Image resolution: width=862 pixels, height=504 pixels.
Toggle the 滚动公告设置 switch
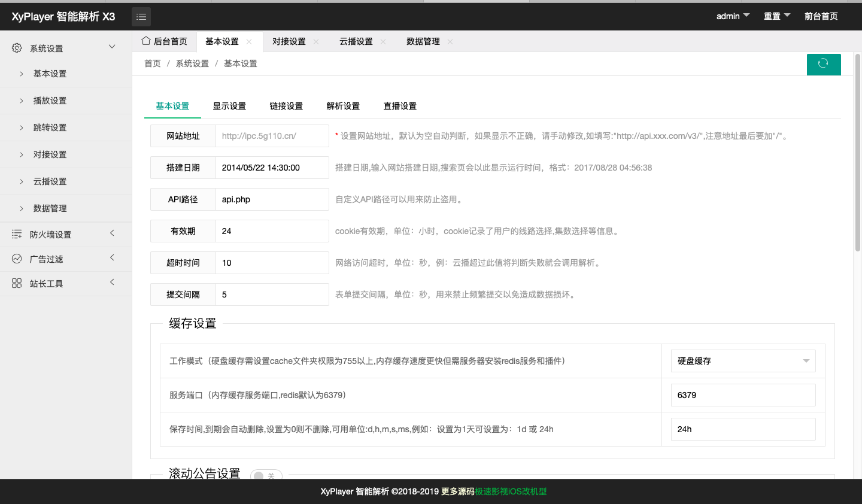click(x=266, y=476)
